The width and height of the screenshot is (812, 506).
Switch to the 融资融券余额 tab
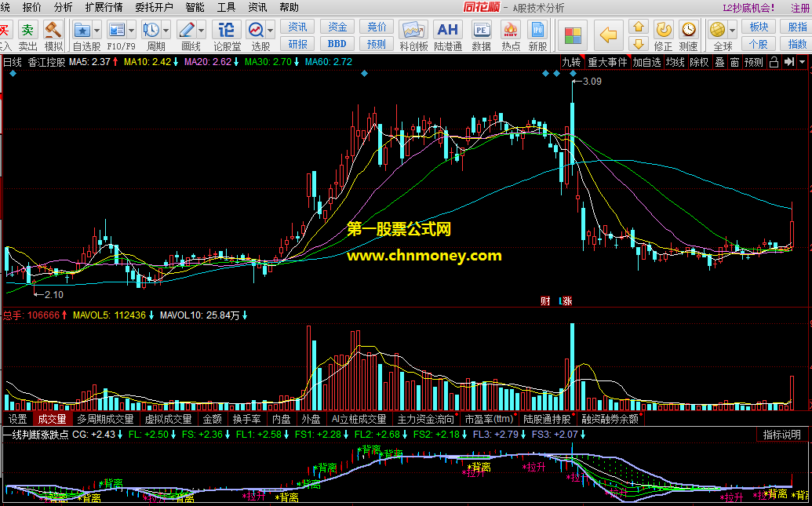610,419
